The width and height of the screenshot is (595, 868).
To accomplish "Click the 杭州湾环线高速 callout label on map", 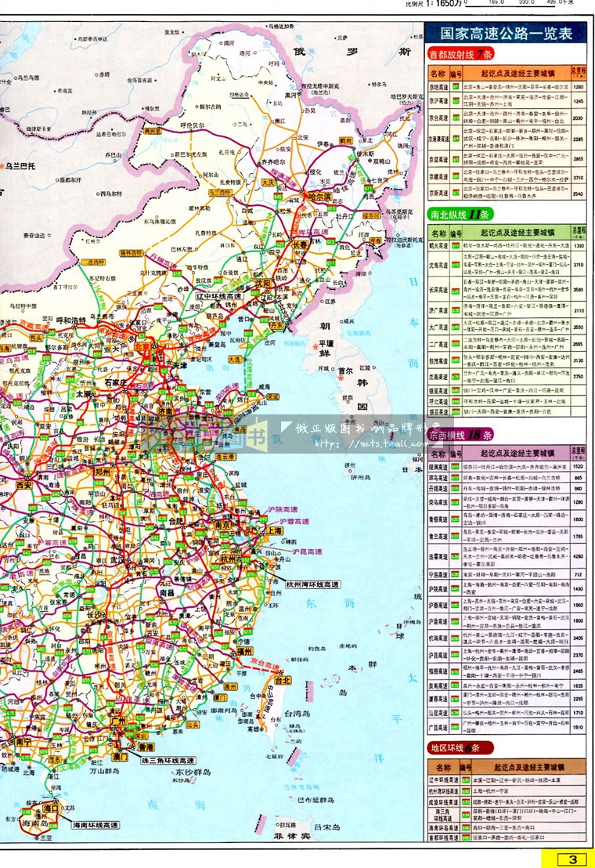I will click(312, 584).
